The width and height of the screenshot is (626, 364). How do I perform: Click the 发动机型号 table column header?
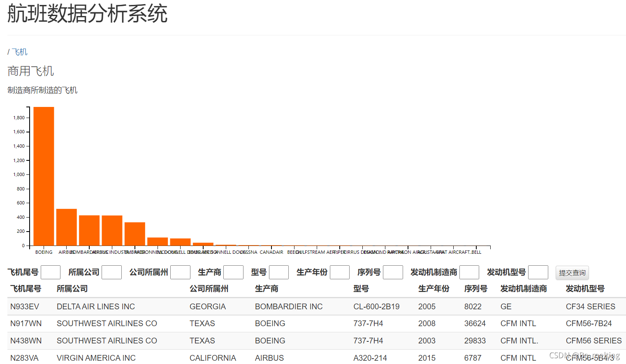585,289
